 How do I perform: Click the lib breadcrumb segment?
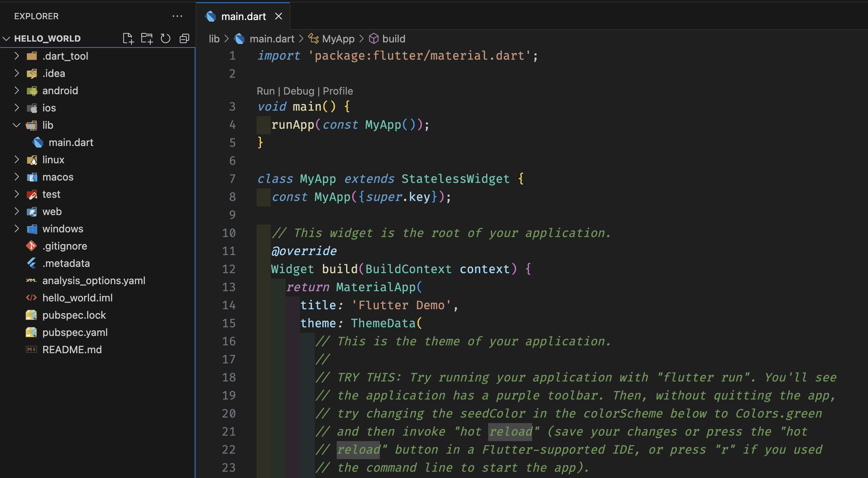[214, 39]
